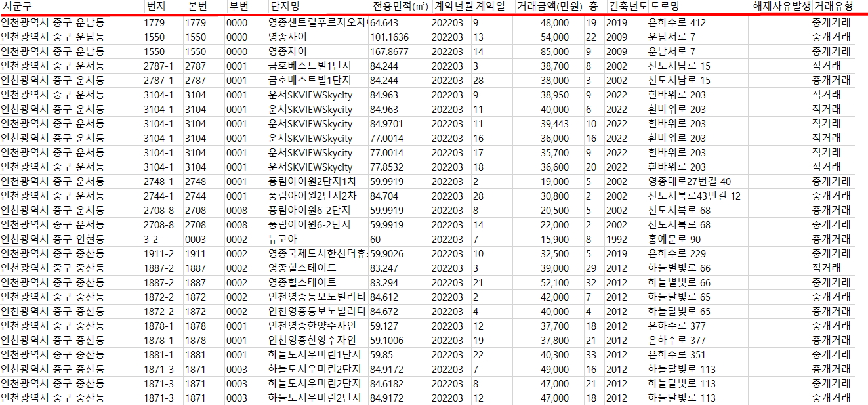Click area value 59.1006
Viewport: 868px width, 405px height.
point(387,341)
